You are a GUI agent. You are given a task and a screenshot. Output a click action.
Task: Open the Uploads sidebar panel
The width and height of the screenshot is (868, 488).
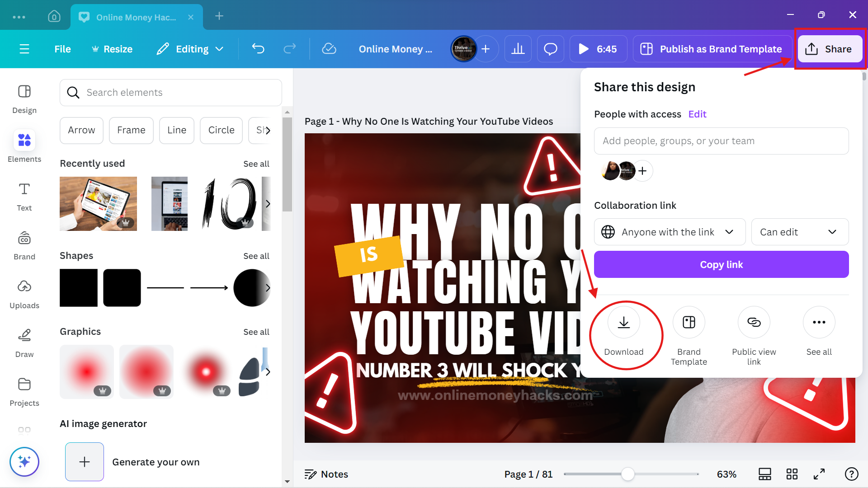point(24,294)
